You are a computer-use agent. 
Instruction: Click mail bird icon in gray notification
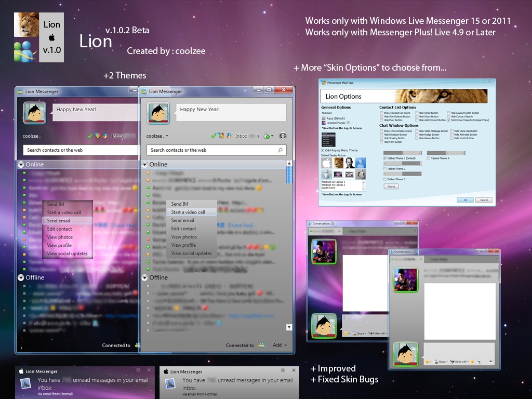click(170, 383)
